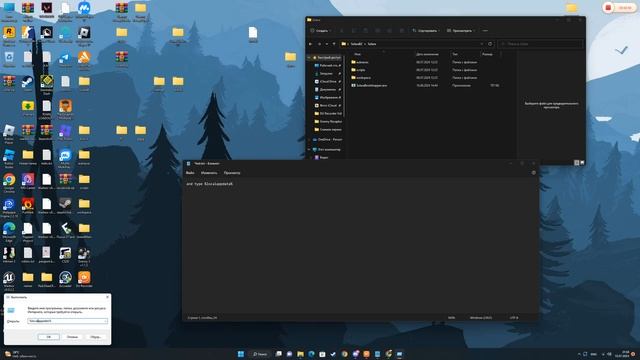Switch Explorer to the large icons view
Viewport: 640px width, 360px height.
(582, 162)
